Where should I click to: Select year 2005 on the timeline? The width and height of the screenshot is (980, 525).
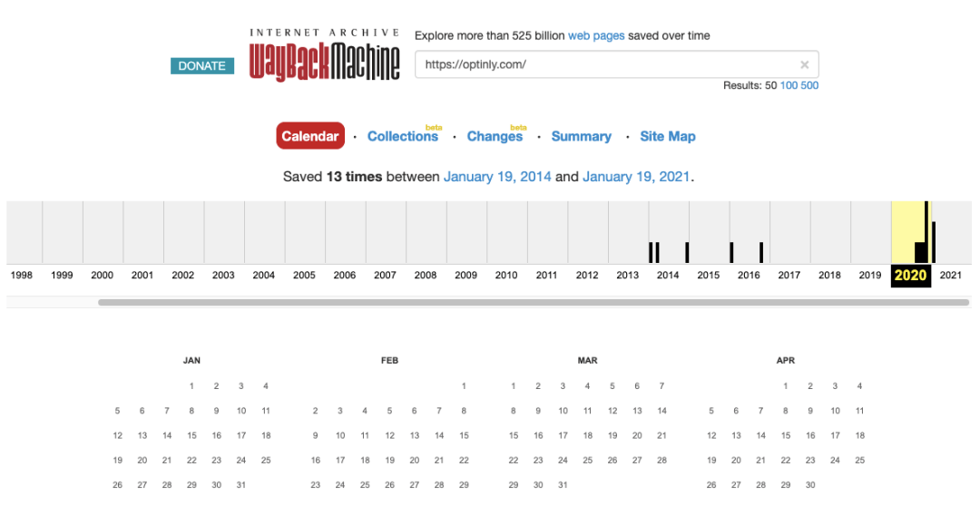pyautogui.click(x=304, y=275)
